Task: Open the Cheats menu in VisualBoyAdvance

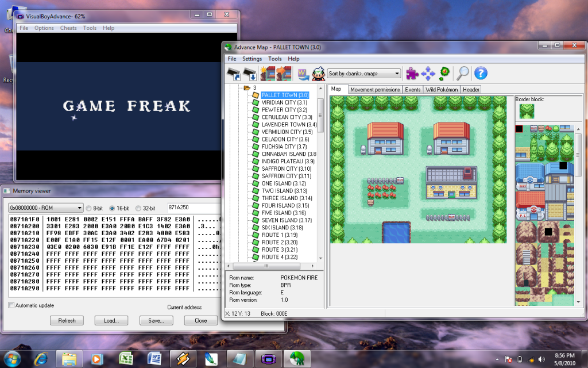Action: (68, 28)
